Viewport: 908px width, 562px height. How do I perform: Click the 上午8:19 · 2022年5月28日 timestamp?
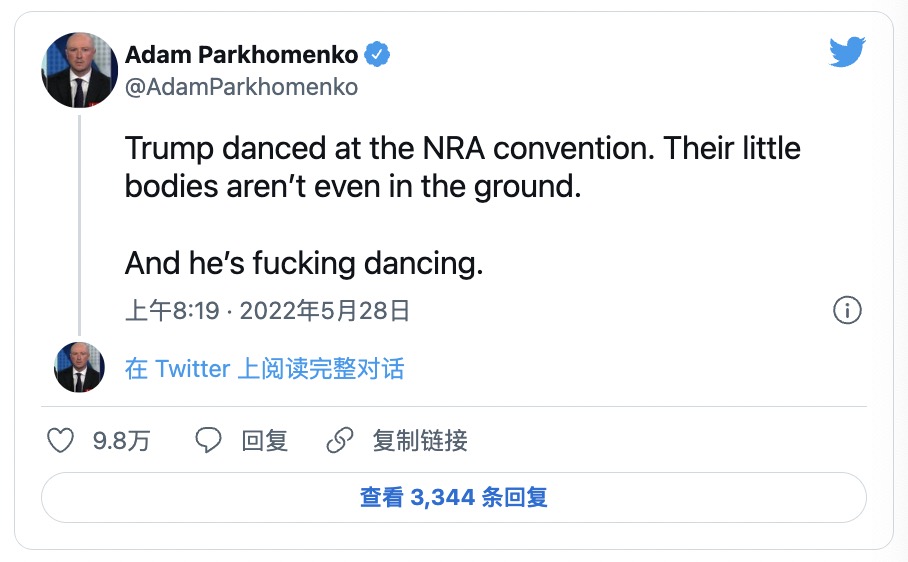pos(267,311)
